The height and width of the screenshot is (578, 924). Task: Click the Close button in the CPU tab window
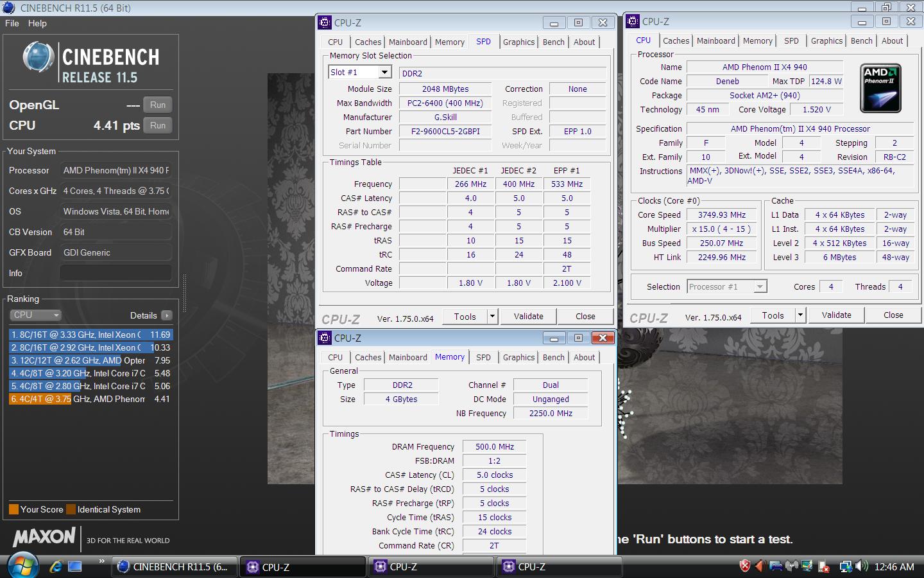[893, 315]
